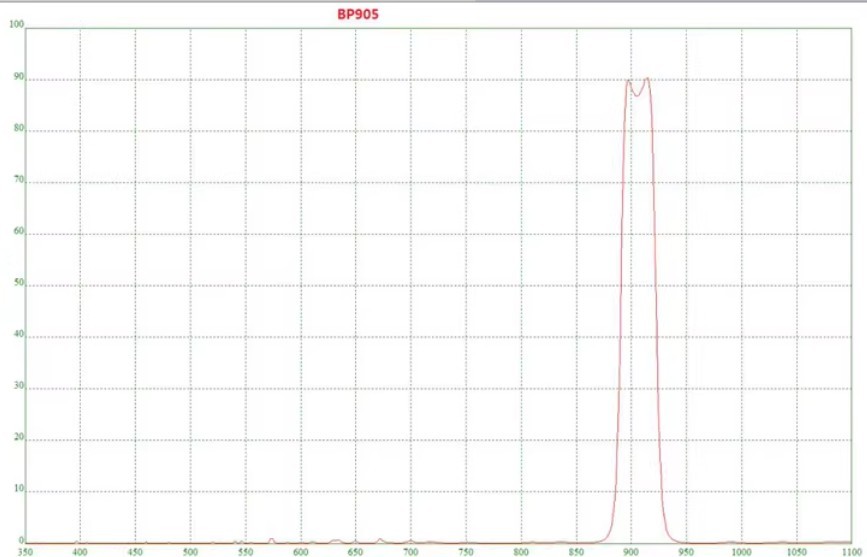Select the 1000 x-axis tick label
This screenshot has width=867, height=557.
click(741, 551)
